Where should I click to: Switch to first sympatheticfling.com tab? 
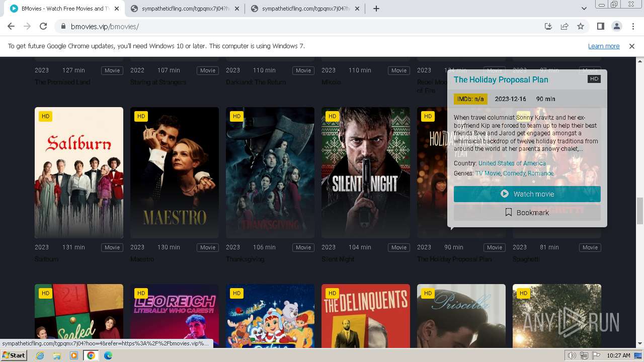[x=185, y=9]
